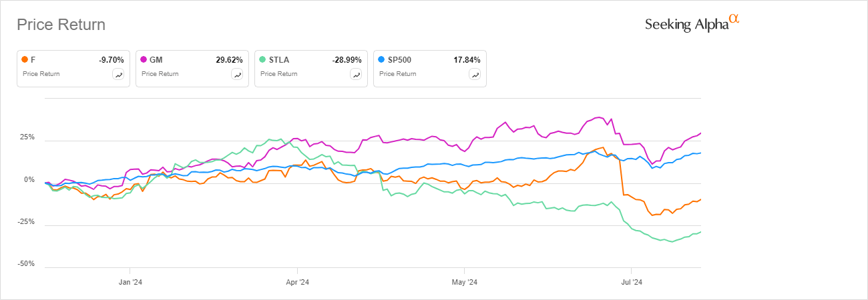This screenshot has height=300, width=868.
Task: Click the Jan '24 axis label
Action: click(x=129, y=282)
